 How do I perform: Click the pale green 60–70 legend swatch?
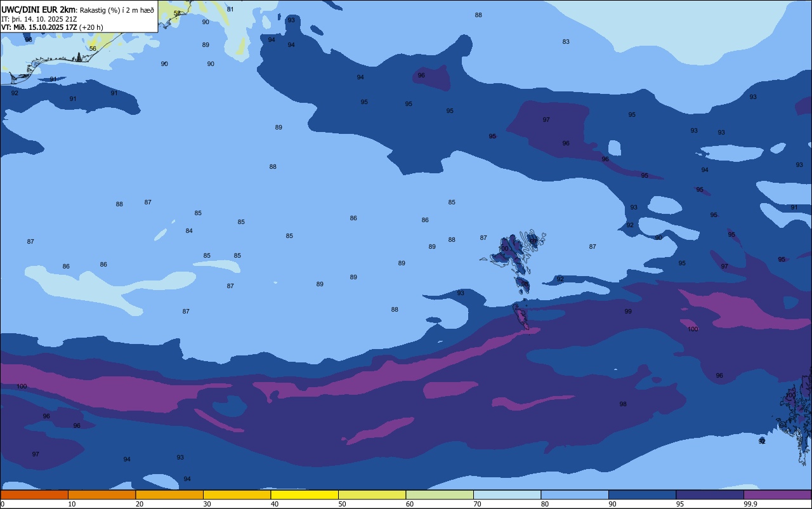coord(440,494)
